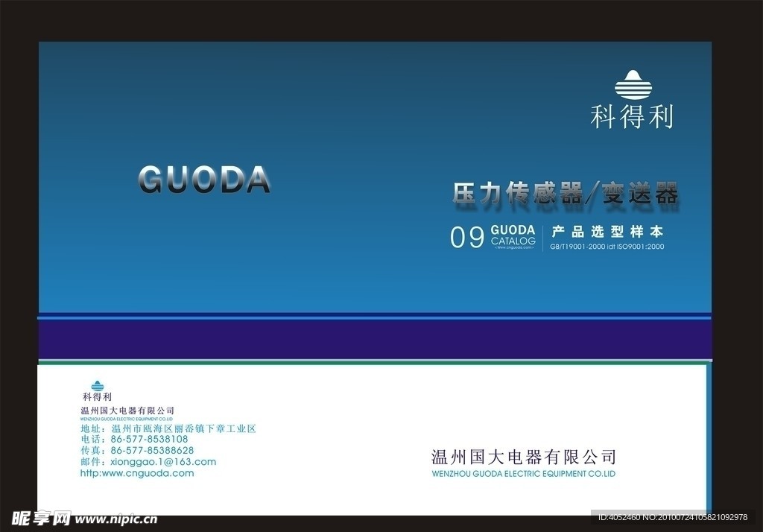763x532 pixels.
Task: Click the large WENZHOU GUODA ELECTRIC EQUIPMENT CO.LID line
Action: click(x=524, y=474)
